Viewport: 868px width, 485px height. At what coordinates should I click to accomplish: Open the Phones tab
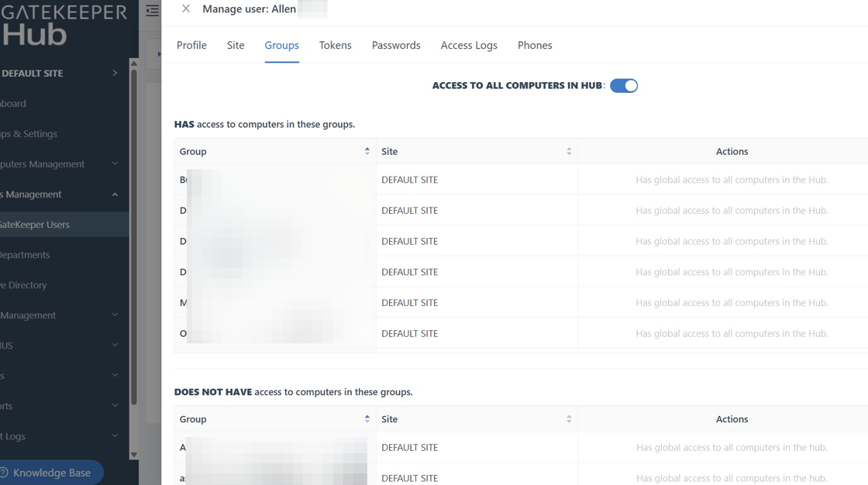pos(535,46)
